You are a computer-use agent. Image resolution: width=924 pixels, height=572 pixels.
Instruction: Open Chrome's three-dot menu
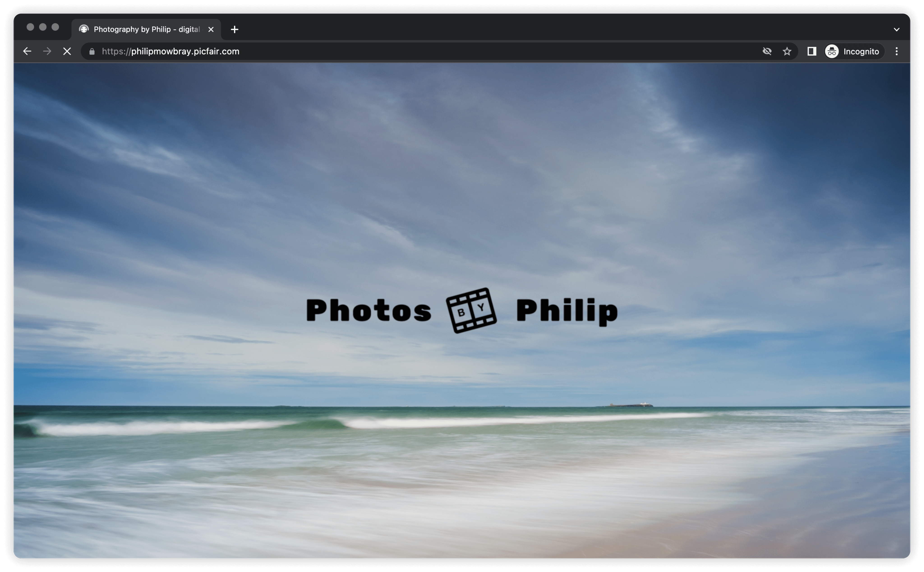pyautogui.click(x=896, y=51)
